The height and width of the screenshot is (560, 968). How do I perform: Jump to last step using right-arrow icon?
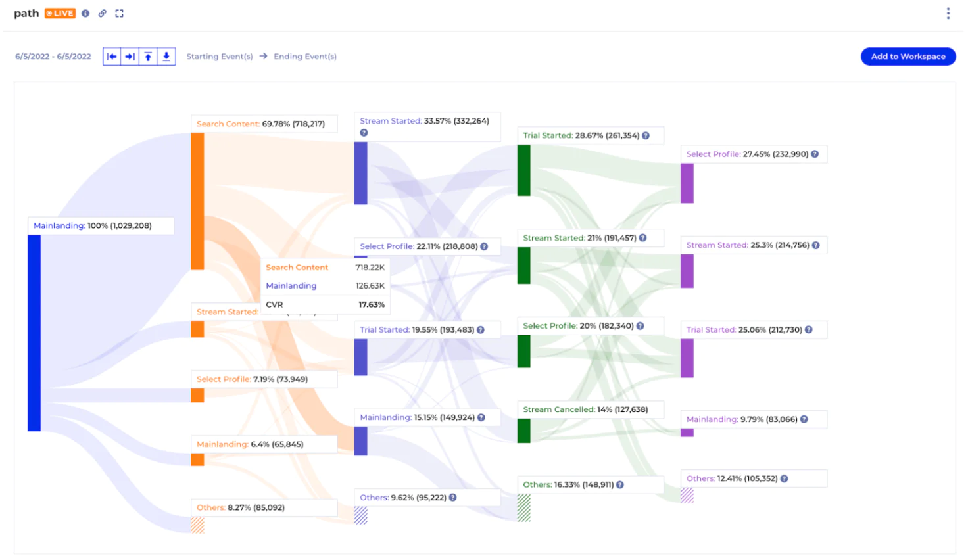130,56
